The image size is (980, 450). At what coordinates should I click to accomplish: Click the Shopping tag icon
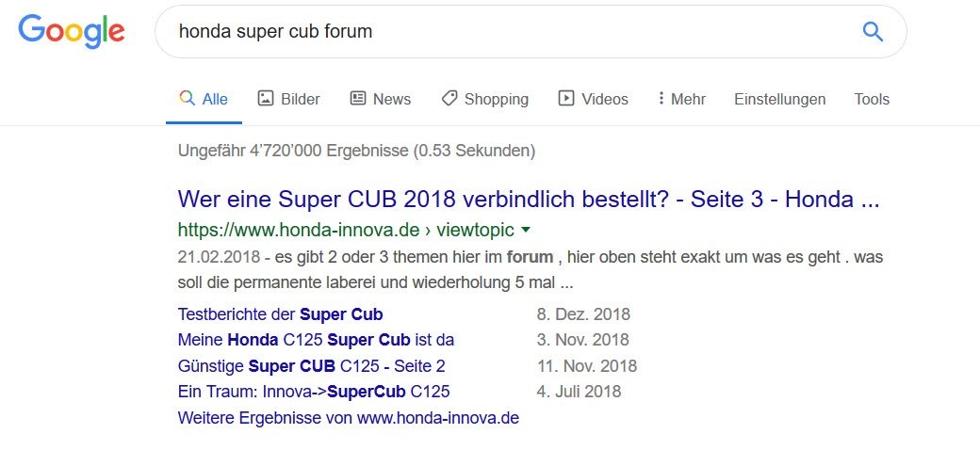449,98
